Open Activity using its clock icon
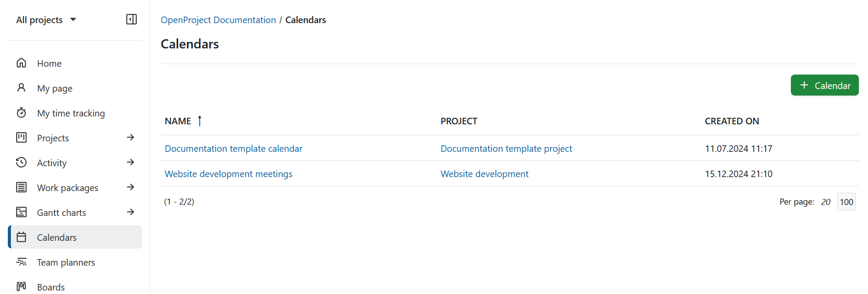868x294 pixels. [21, 162]
